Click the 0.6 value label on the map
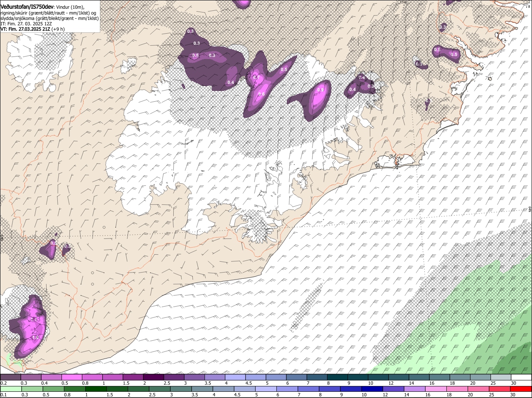Image resolution: width=532 pixels, height=398 pixels. 261,94
